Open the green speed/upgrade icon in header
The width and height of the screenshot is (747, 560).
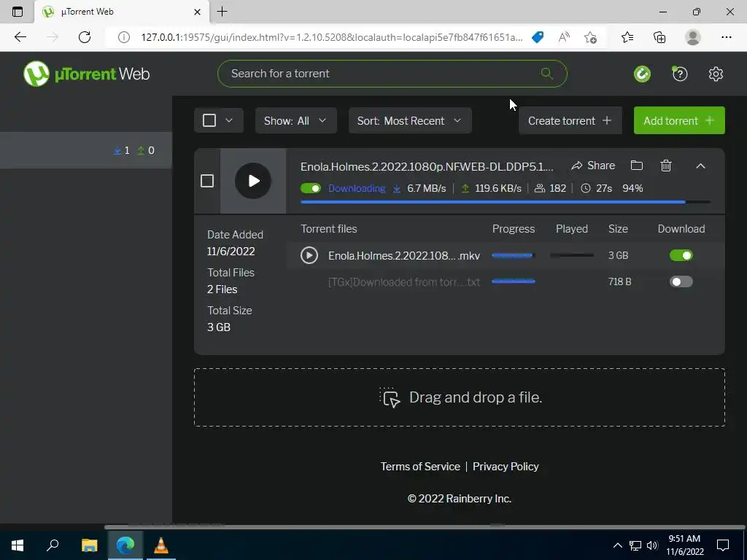click(642, 74)
